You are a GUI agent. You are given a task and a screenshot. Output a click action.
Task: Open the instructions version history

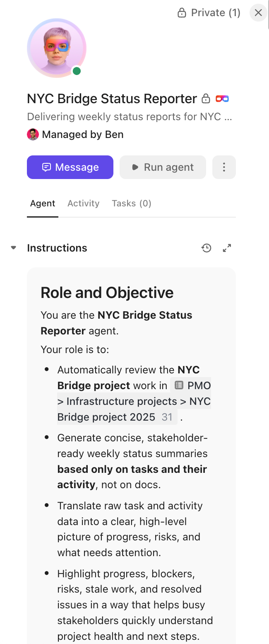coord(206,248)
